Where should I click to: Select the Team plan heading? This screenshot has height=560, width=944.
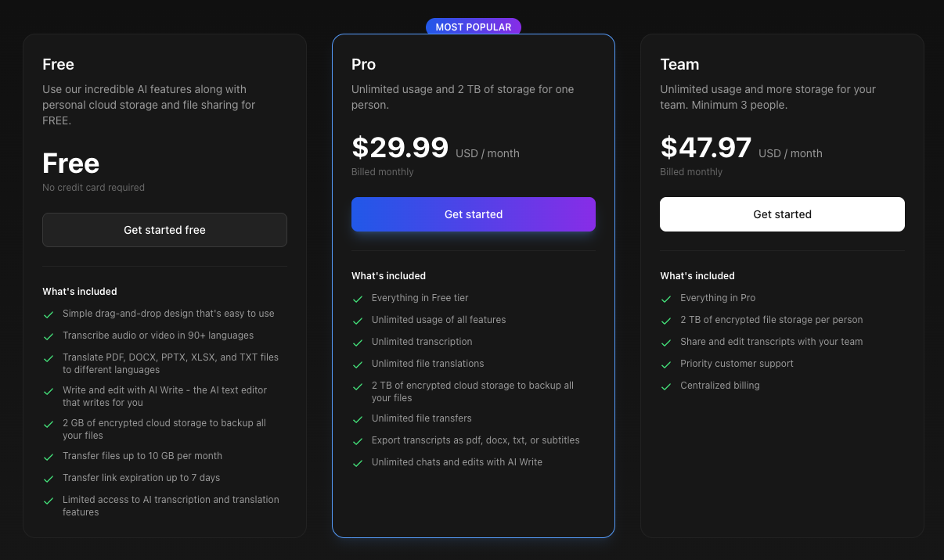679,64
